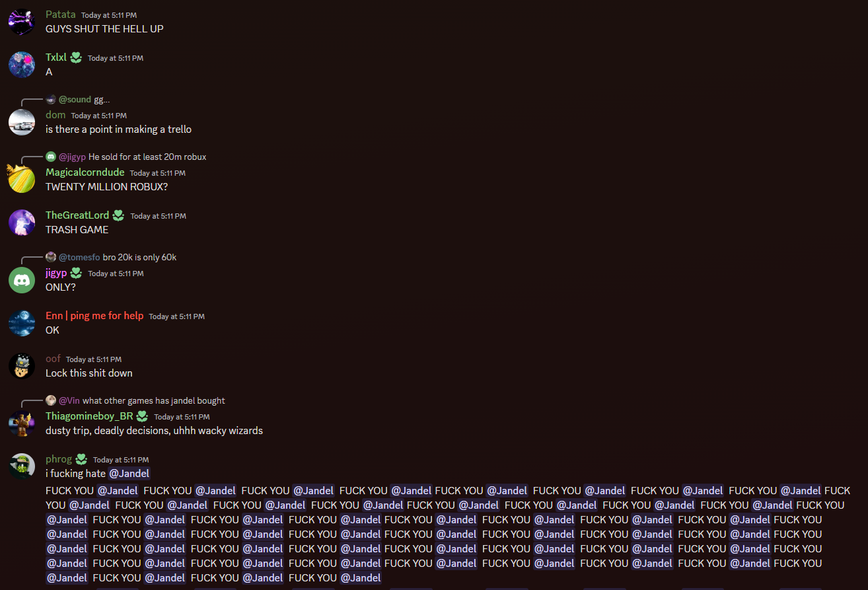Click Txlxl's message 'A'
The height and width of the screenshot is (590, 868).
(49, 72)
